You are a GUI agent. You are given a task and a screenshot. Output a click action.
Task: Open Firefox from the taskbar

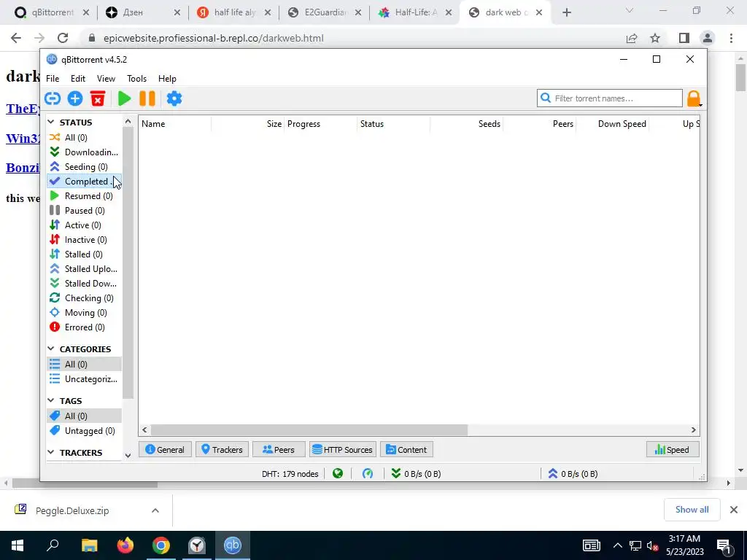click(x=125, y=545)
